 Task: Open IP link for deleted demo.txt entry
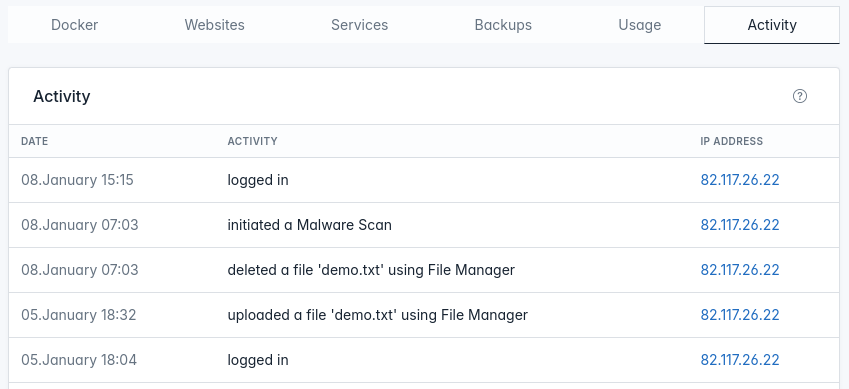[x=740, y=270]
